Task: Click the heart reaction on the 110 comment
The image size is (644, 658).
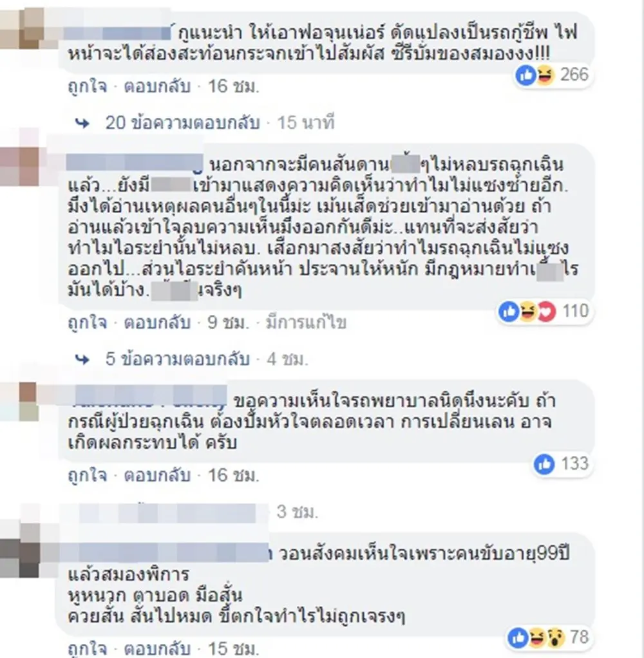Action: click(547, 312)
